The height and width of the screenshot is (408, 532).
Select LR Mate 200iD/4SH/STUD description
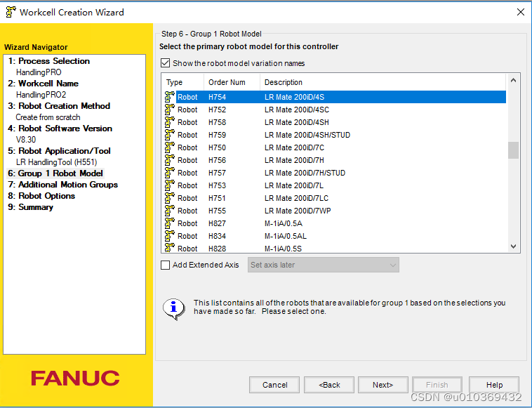click(x=307, y=135)
